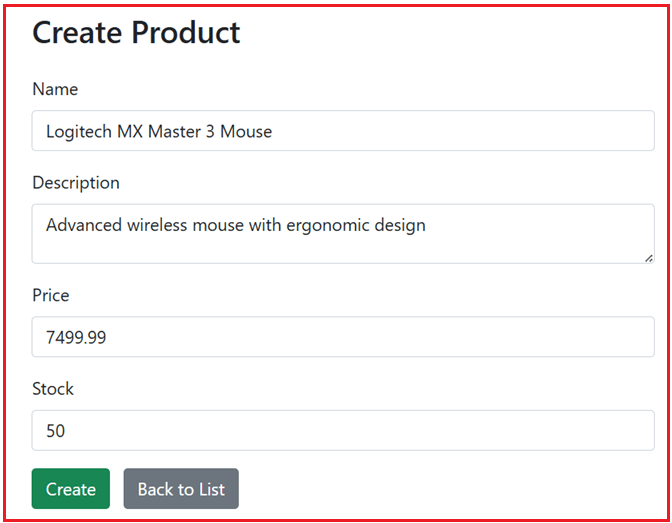The image size is (672, 523).
Task: Click the Price input field
Action: [343, 338]
